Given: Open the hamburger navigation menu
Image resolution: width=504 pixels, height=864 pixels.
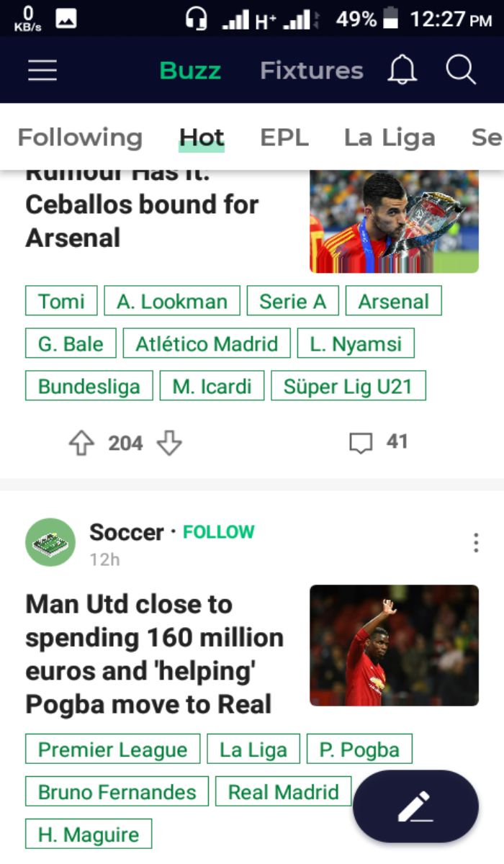Looking at the screenshot, I should [42, 71].
